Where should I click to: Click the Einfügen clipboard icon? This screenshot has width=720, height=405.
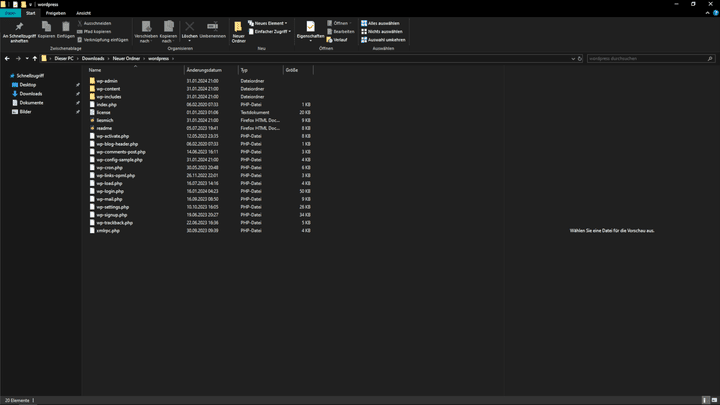[66, 27]
